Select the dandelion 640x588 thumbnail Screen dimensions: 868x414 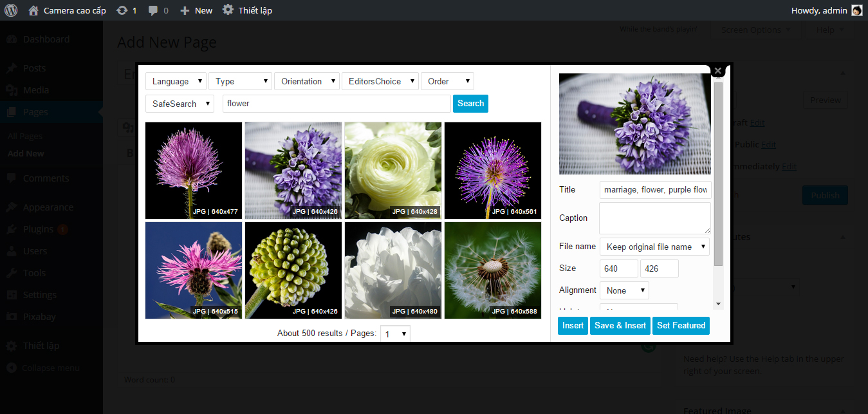point(493,270)
